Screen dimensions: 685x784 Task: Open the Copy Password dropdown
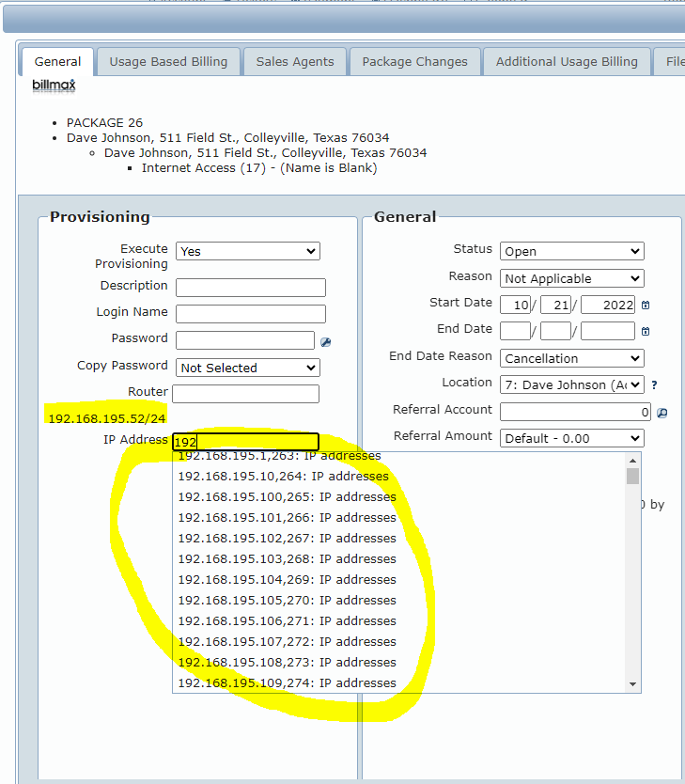[x=248, y=368]
